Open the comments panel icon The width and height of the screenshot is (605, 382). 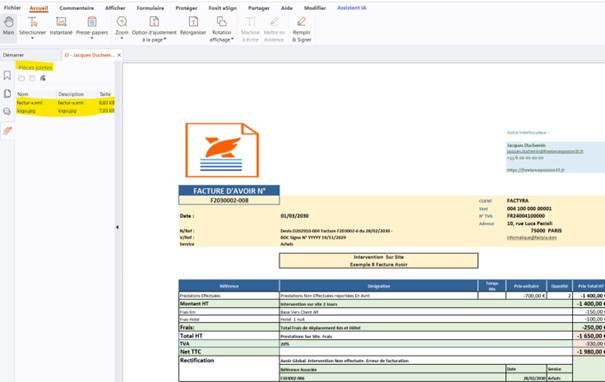(7, 112)
